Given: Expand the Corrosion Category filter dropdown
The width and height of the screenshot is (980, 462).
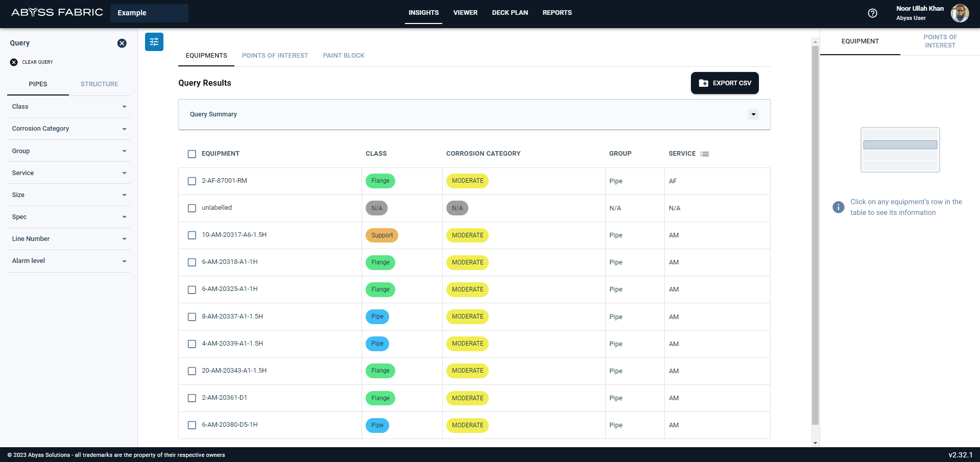Looking at the screenshot, I should coord(68,129).
